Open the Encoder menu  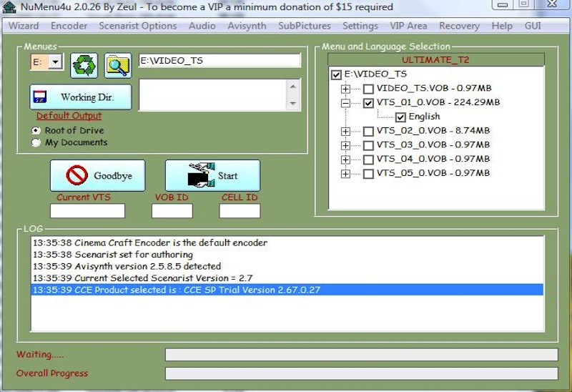(x=69, y=26)
